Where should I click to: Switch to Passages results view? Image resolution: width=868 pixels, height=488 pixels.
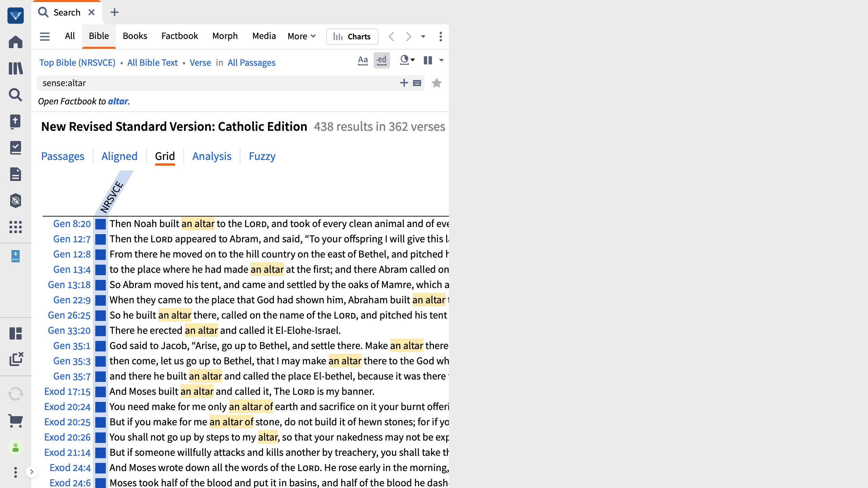[63, 156]
